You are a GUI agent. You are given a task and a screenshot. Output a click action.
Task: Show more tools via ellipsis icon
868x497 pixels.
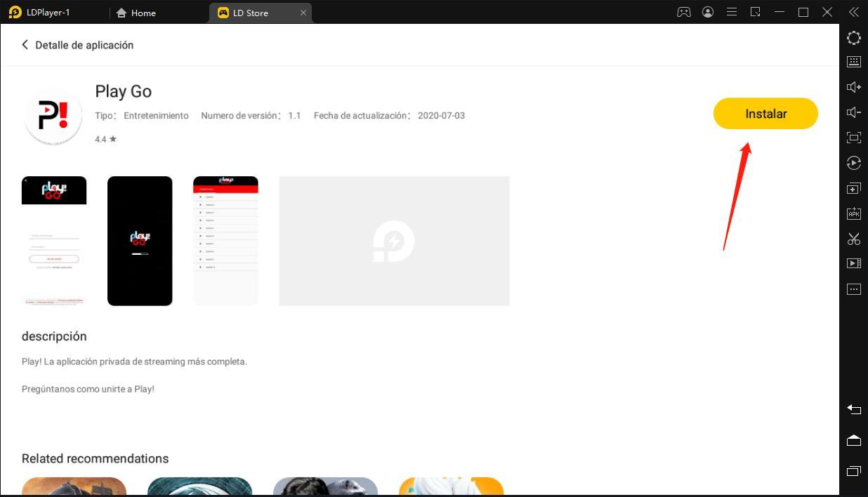(x=854, y=289)
